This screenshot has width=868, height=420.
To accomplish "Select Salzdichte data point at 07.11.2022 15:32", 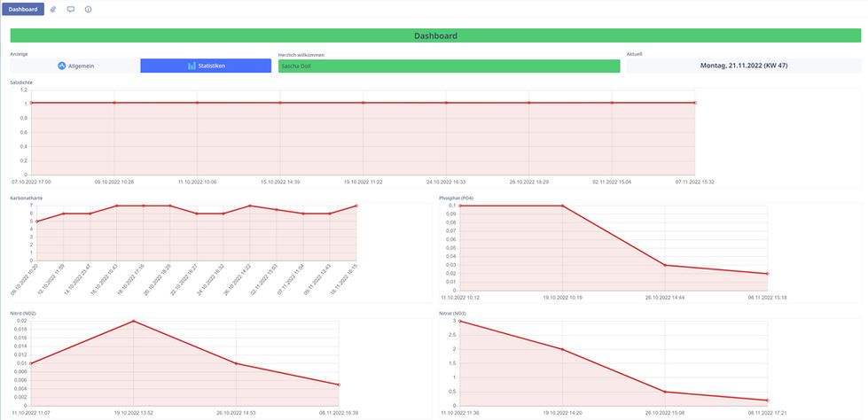I will pyautogui.click(x=695, y=103).
